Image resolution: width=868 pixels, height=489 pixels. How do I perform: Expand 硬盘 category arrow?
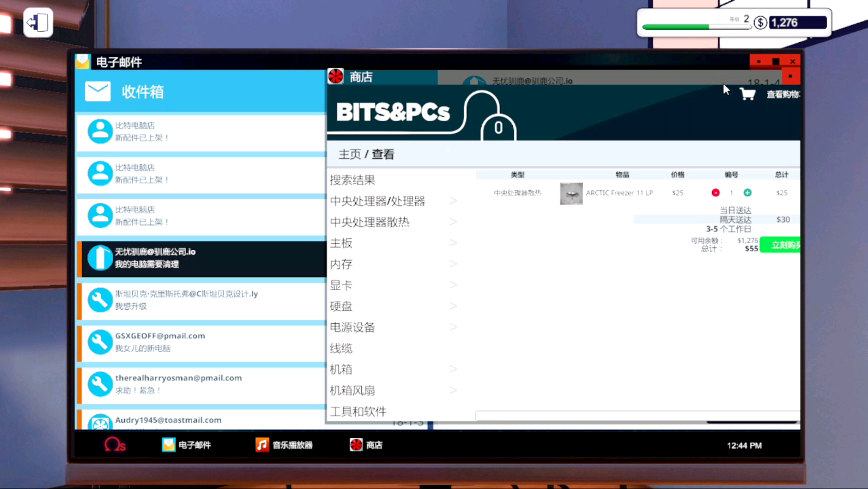tap(453, 306)
